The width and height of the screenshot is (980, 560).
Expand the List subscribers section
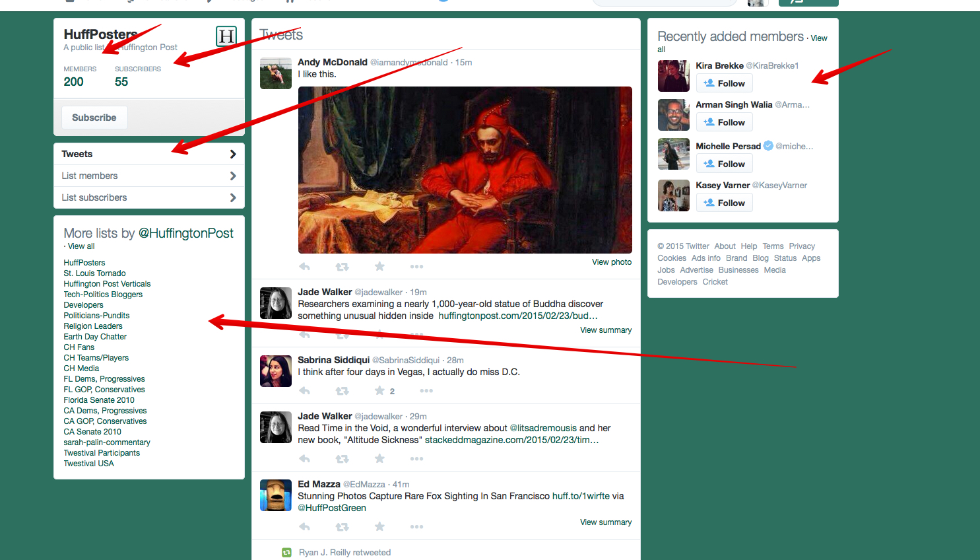point(148,197)
